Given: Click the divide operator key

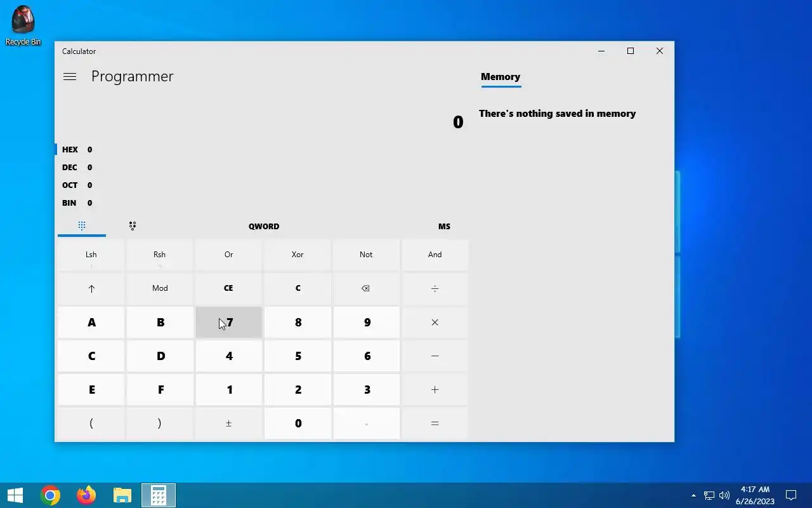Looking at the screenshot, I should 435,288.
